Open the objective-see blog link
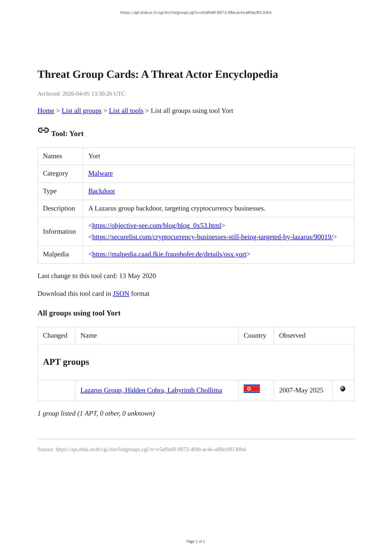 pos(157,226)
